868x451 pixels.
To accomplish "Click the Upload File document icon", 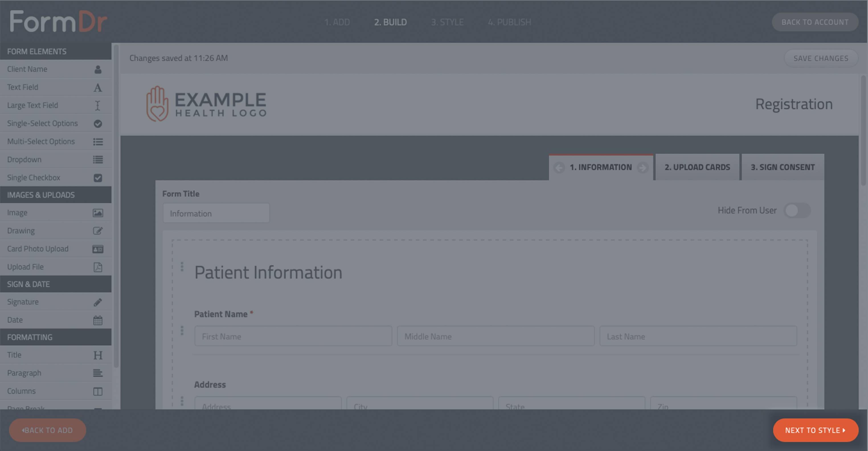I will [98, 267].
